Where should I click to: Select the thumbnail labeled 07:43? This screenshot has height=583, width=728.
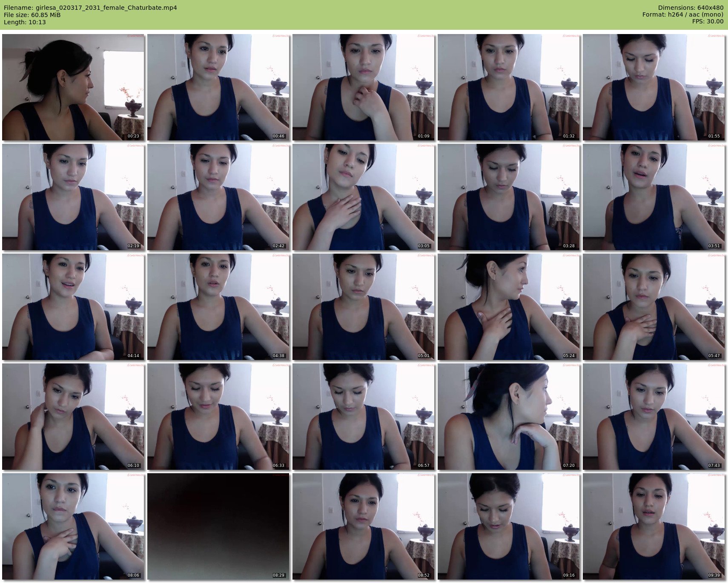pos(654,417)
